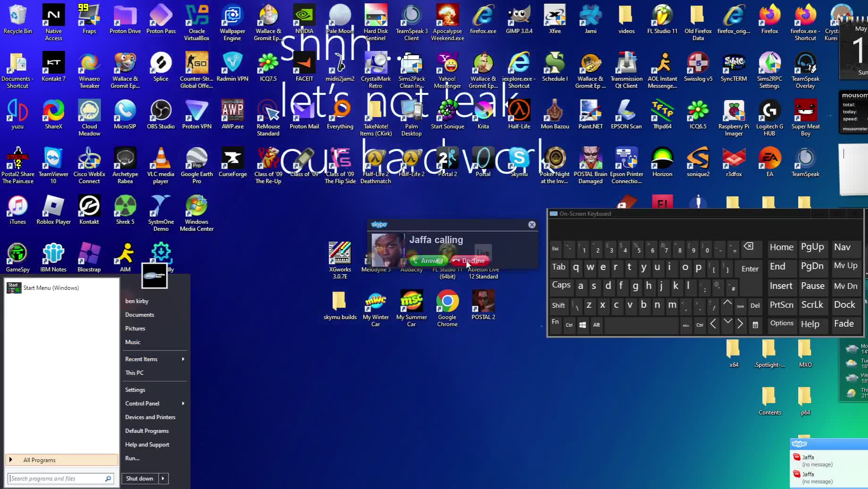Launch ShareX from the desktop
Screen dimensions: 868x489
pos(53,115)
